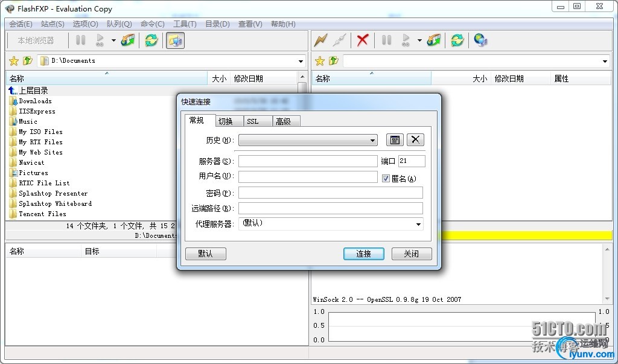The image size is (618, 364).
Task: Switch to the 常规 tab
Action: (200, 120)
